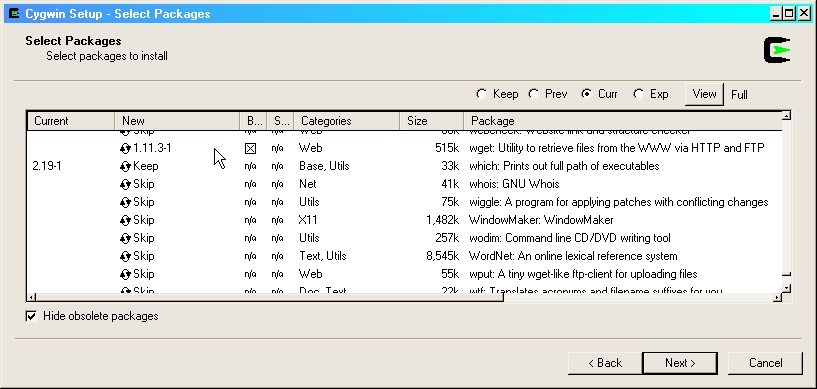Click the New column header
The height and width of the screenshot is (389, 817).
click(x=177, y=121)
